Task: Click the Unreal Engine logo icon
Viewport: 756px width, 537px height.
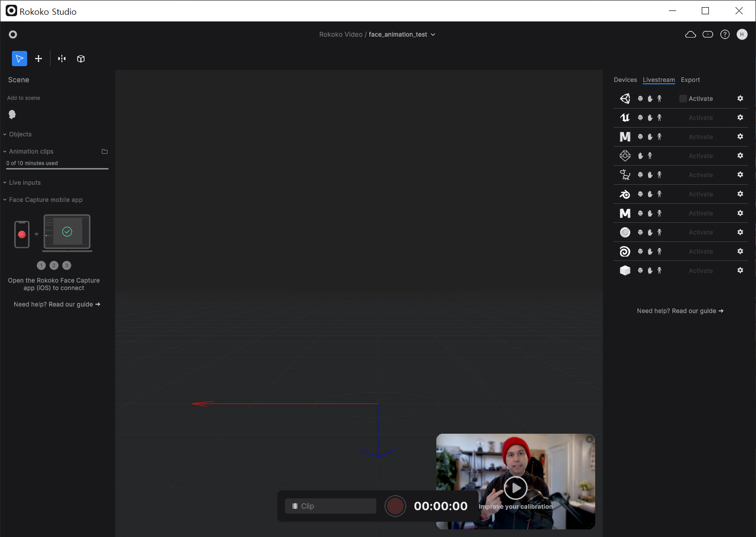Action: pyautogui.click(x=625, y=118)
